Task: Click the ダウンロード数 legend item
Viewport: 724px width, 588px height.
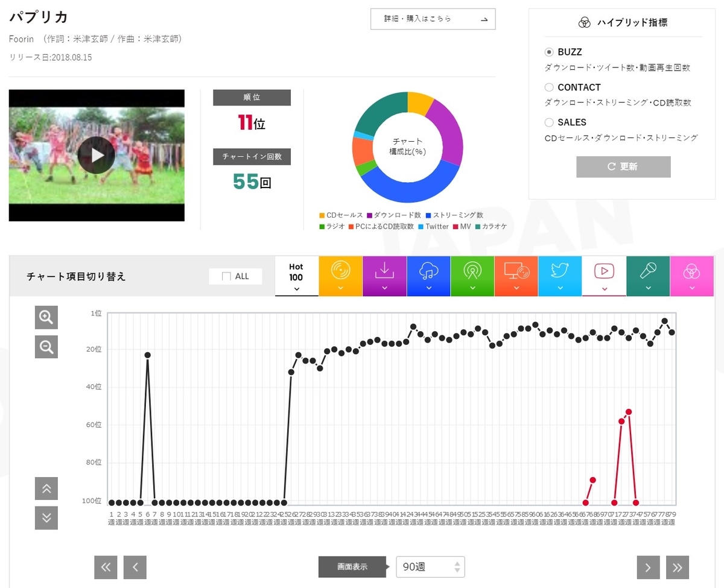Action: (x=395, y=215)
